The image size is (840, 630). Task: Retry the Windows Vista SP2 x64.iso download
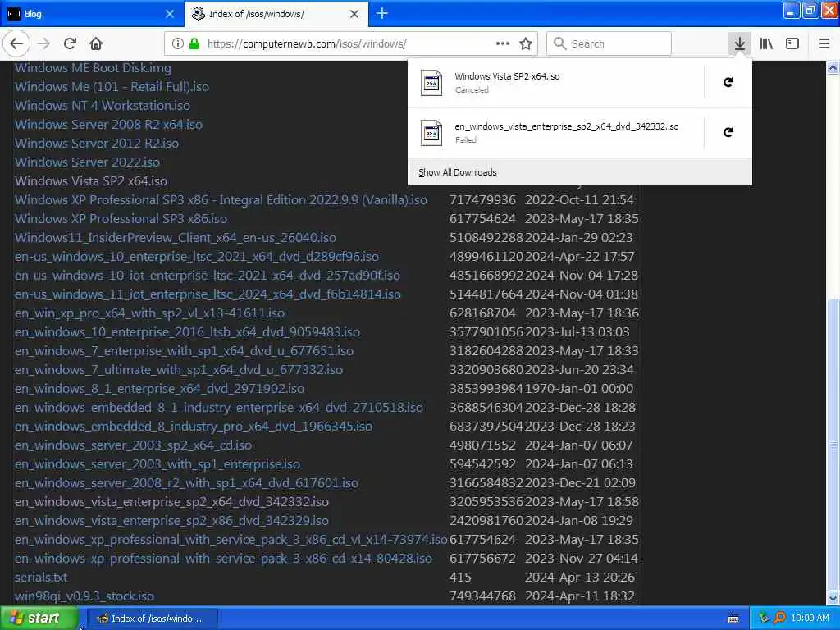[728, 82]
